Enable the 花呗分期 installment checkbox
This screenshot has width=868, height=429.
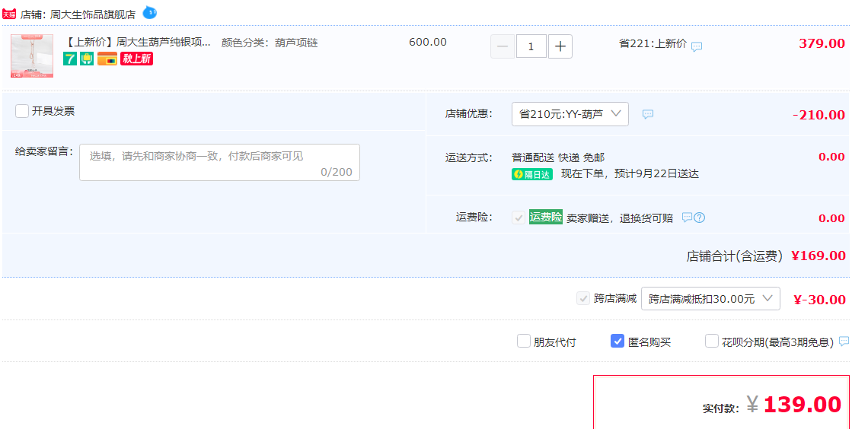[712, 341]
